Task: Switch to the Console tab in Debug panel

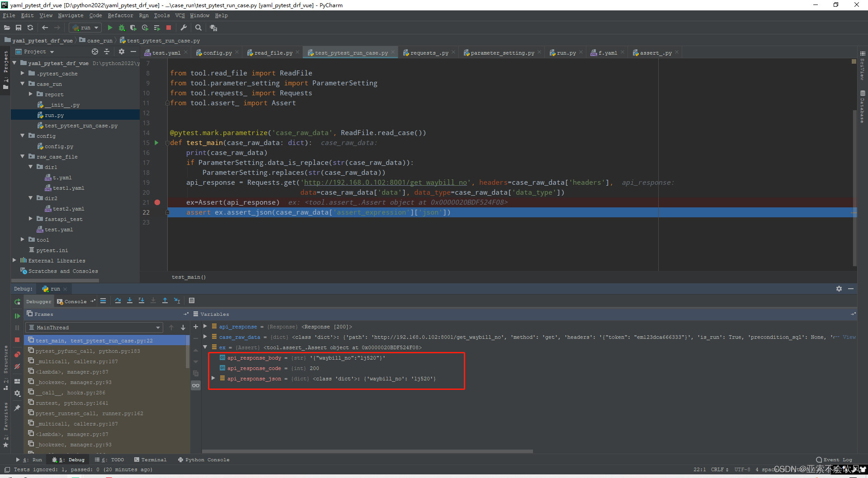Action: tap(72, 301)
